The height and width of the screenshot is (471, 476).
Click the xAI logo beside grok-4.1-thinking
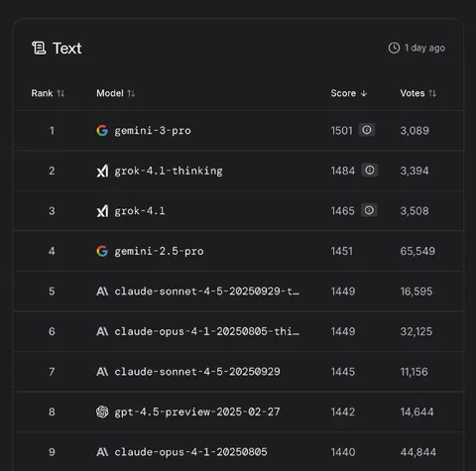(x=102, y=171)
